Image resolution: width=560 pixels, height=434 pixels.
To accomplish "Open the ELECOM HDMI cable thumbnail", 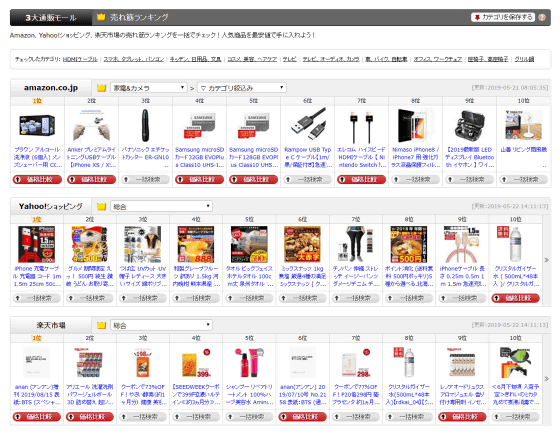I will coord(361,127).
